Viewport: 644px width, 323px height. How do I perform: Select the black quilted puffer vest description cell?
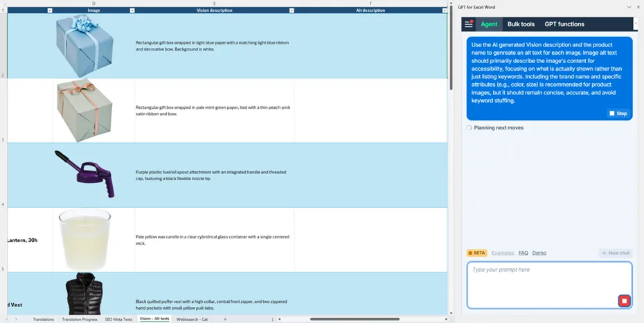[x=215, y=294]
